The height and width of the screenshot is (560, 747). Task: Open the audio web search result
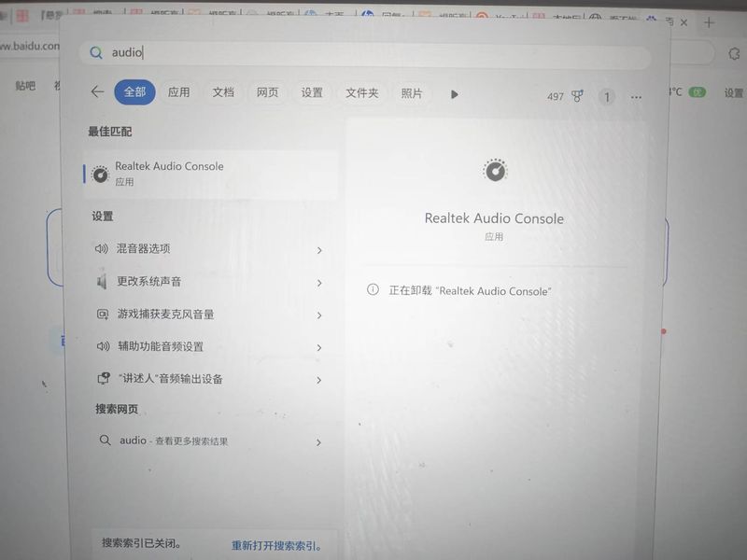[x=173, y=441]
